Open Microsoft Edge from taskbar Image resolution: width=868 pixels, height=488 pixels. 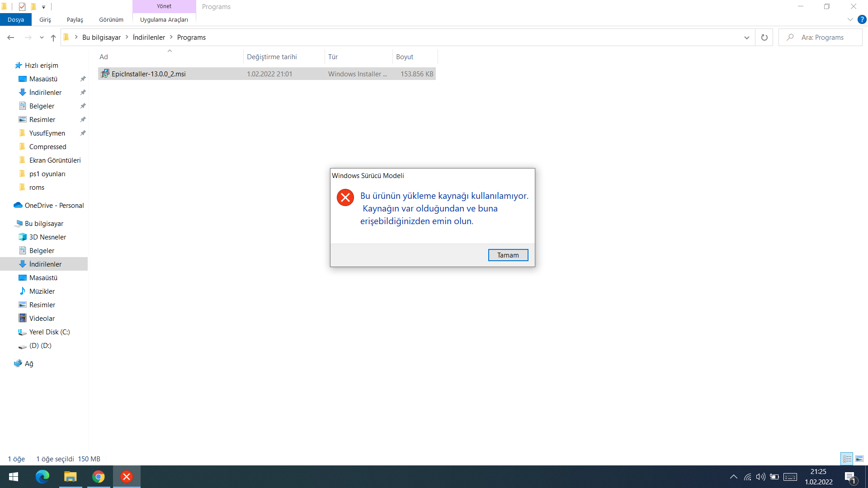click(x=42, y=477)
